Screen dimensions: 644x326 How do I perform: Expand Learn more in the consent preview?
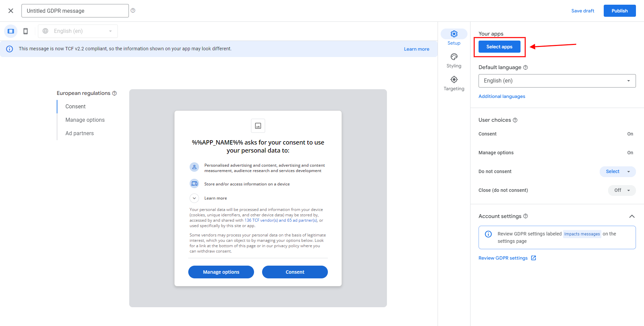[x=194, y=198]
